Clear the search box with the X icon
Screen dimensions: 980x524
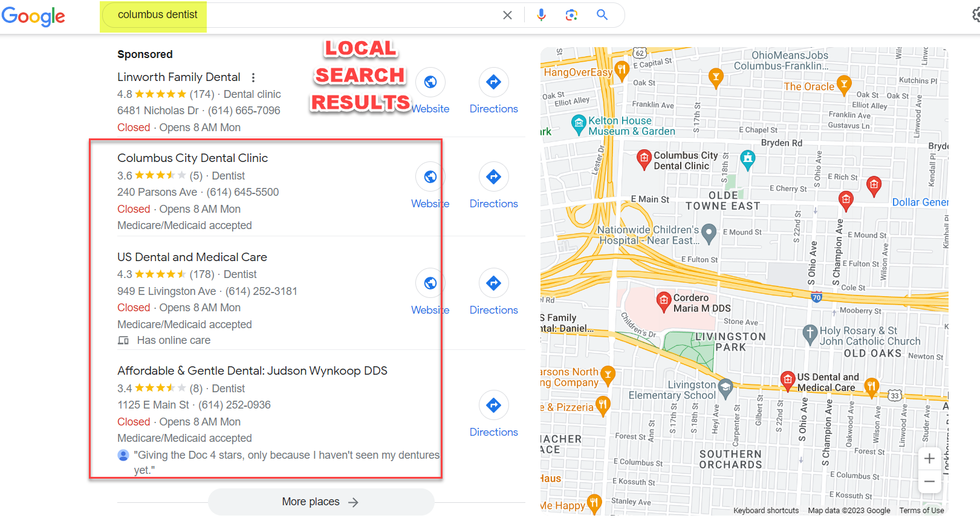click(x=507, y=15)
